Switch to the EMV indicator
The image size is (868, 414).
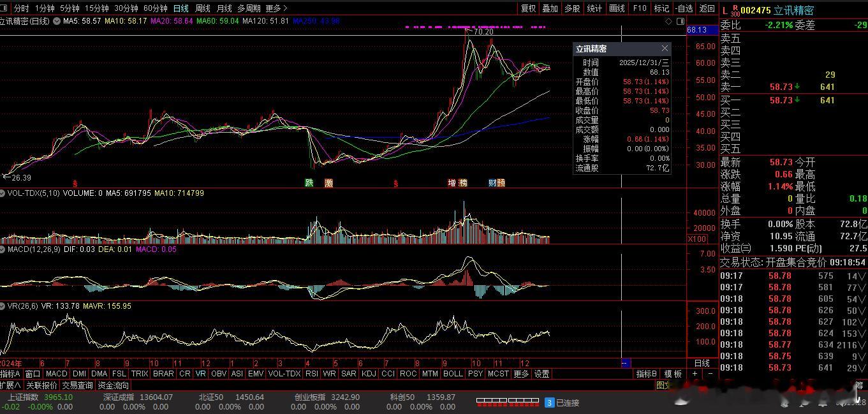[x=256, y=374]
